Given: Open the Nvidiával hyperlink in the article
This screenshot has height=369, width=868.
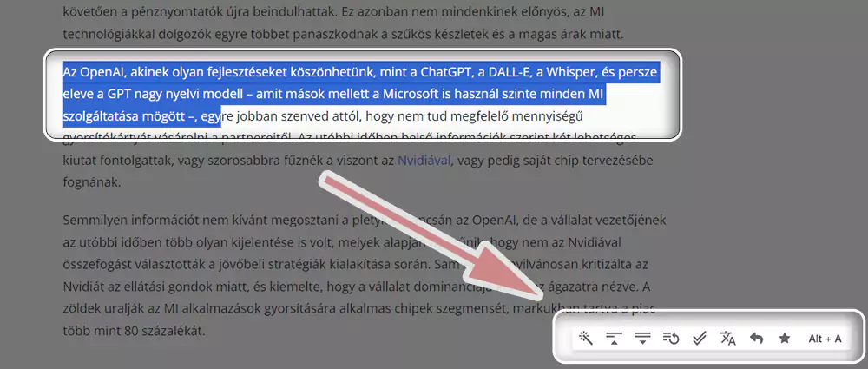Looking at the screenshot, I should pyautogui.click(x=424, y=161).
